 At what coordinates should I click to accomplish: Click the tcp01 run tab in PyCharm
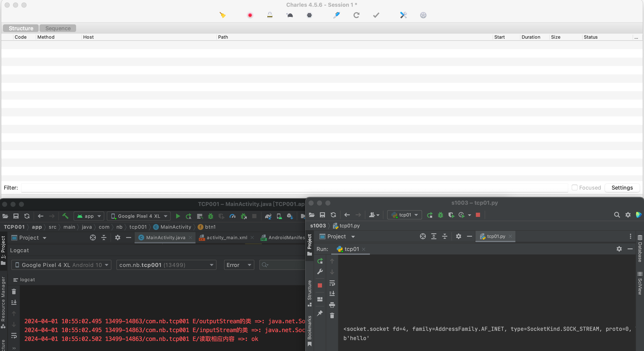(351, 249)
